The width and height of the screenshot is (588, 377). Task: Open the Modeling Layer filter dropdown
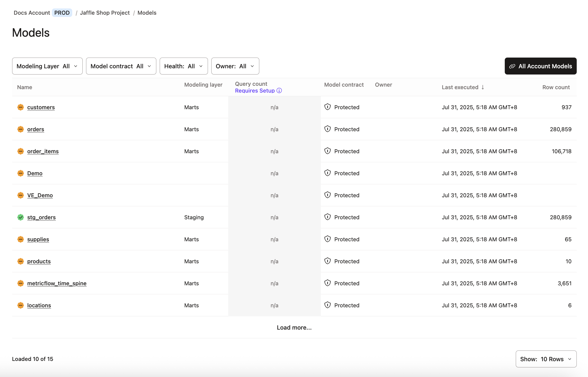[x=47, y=66]
